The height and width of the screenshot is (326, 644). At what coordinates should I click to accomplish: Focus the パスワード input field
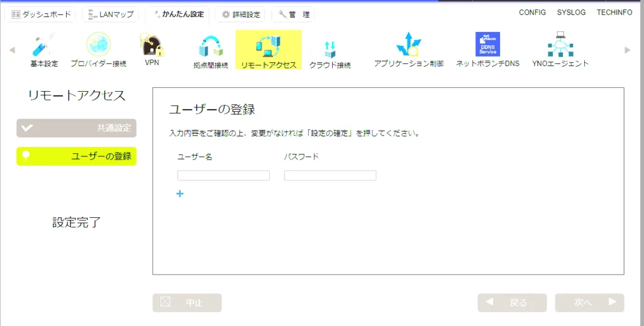point(330,175)
